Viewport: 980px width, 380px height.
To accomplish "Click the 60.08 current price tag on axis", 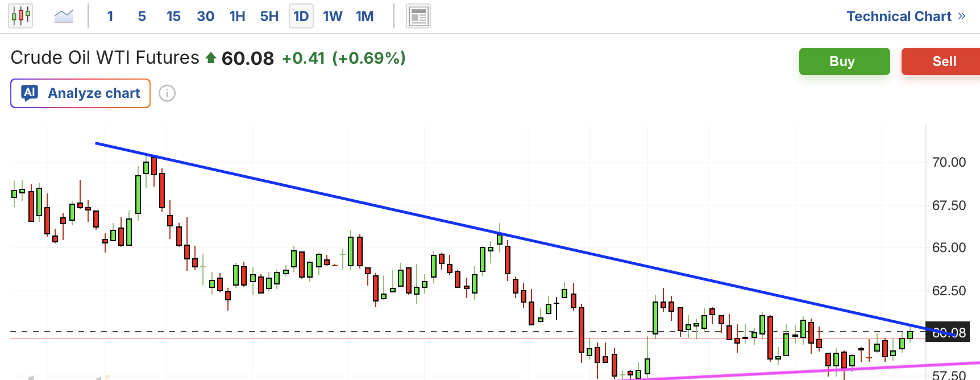I will click(x=948, y=333).
